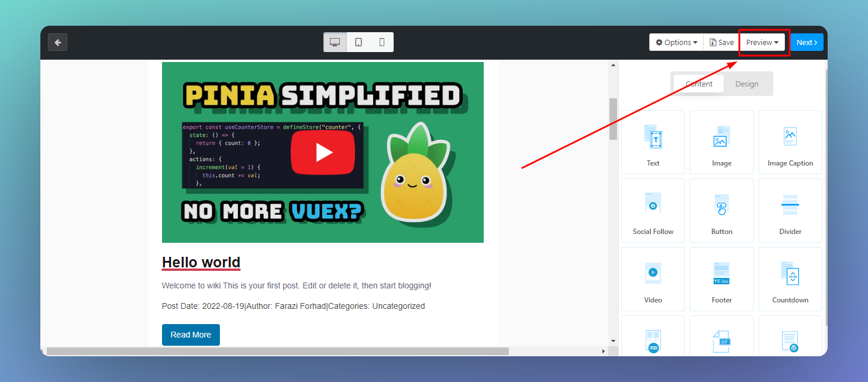Insert the Social Follow block
The width and height of the screenshot is (868, 382).
pyautogui.click(x=653, y=211)
